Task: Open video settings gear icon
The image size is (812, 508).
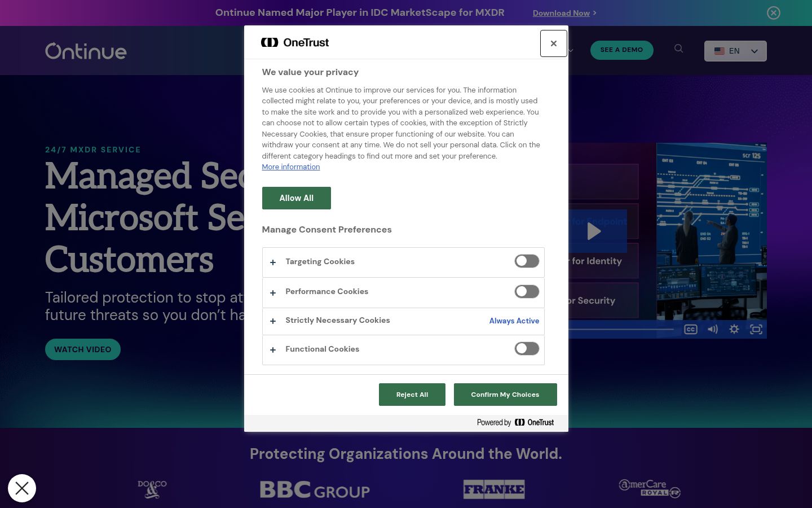Action: 734,329
